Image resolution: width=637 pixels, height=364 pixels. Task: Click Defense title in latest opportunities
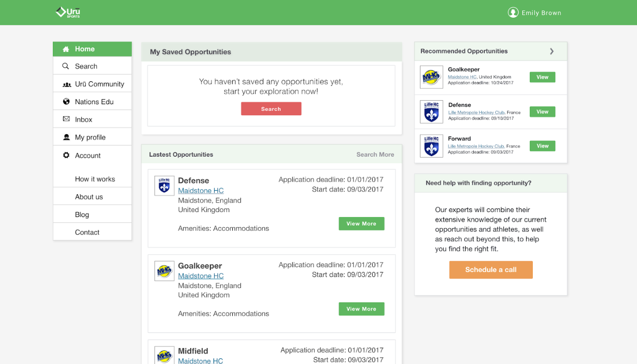(194, 180)
